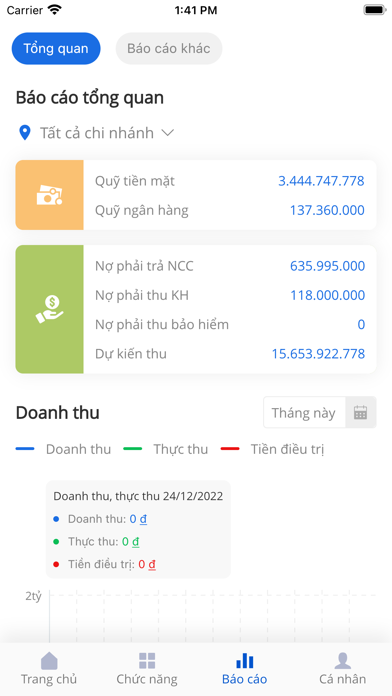Click the Tháng này period field

(x=305, y=412)
